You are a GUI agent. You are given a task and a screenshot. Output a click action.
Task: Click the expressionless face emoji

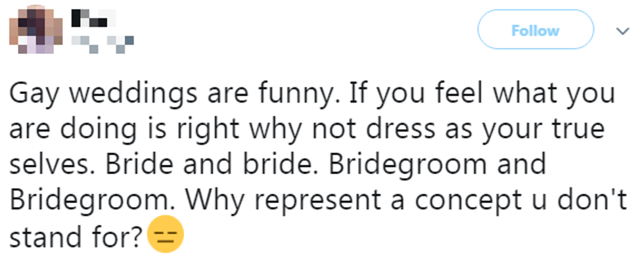point(166,234)
